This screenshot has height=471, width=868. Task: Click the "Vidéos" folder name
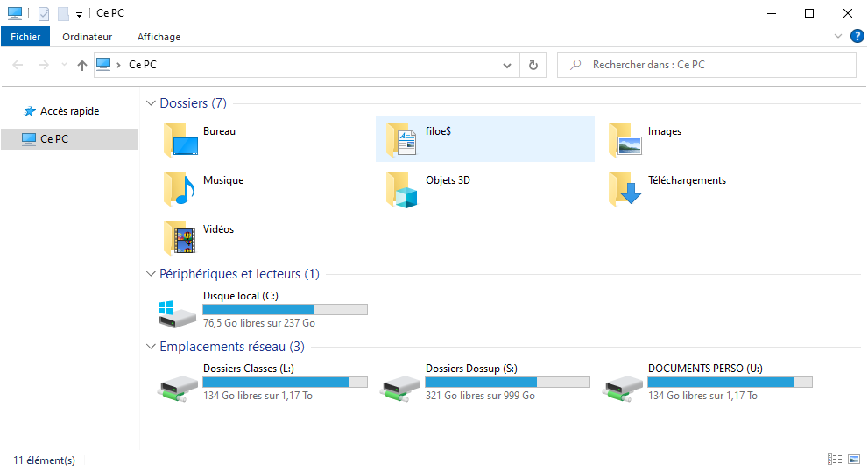pyautogui.click(x=219, y=228)
